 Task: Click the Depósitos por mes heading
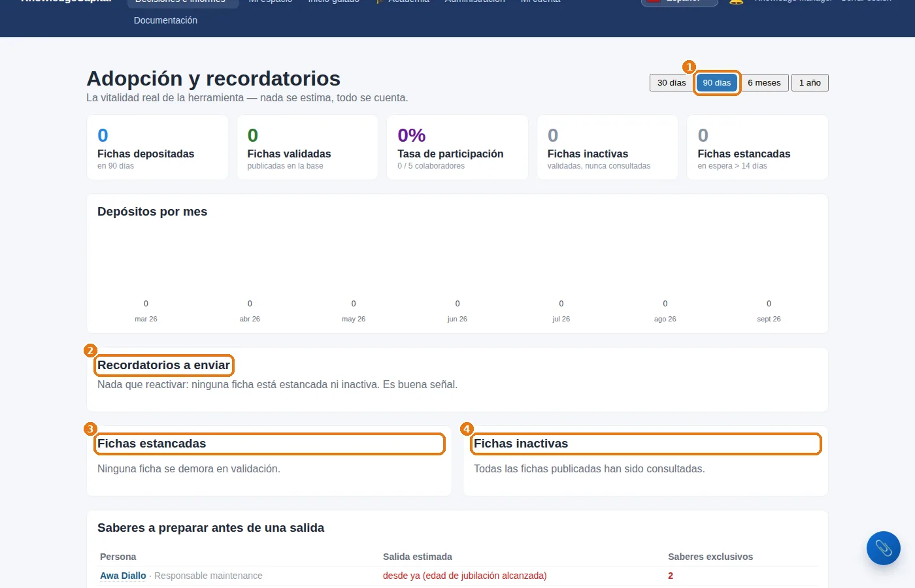point(152,212)
